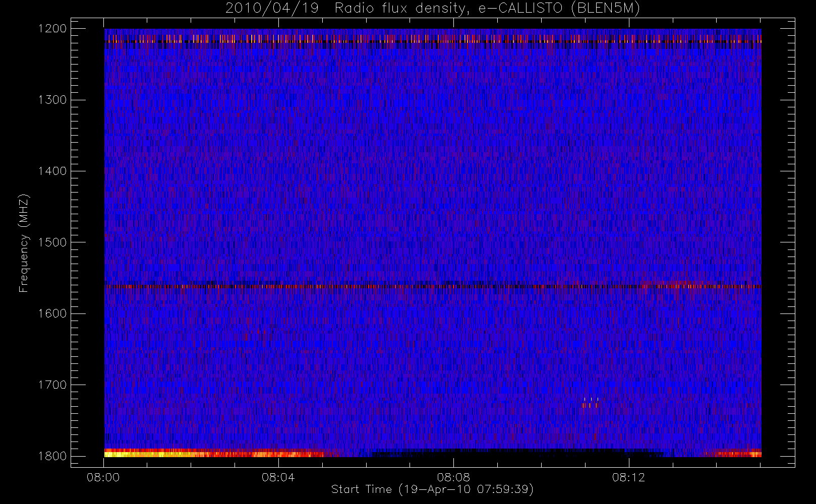Screen dimensions: 816x504
Task: Click the 'Start Time (19-Apr-10 07:59:39)' label
Action: pyautogui.click(x=432, y=489)
